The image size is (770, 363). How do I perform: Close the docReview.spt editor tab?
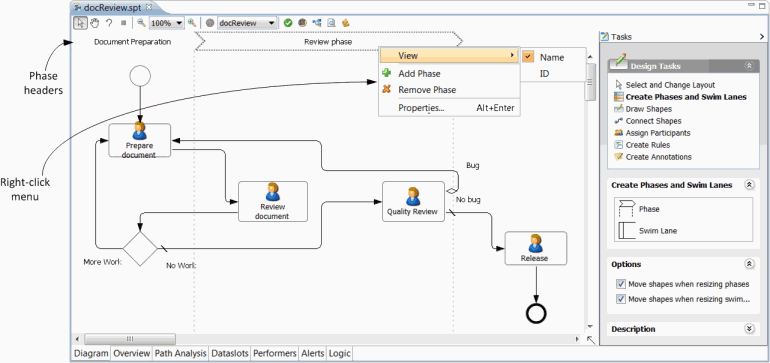pyautogui.click(x=149, y=6)
